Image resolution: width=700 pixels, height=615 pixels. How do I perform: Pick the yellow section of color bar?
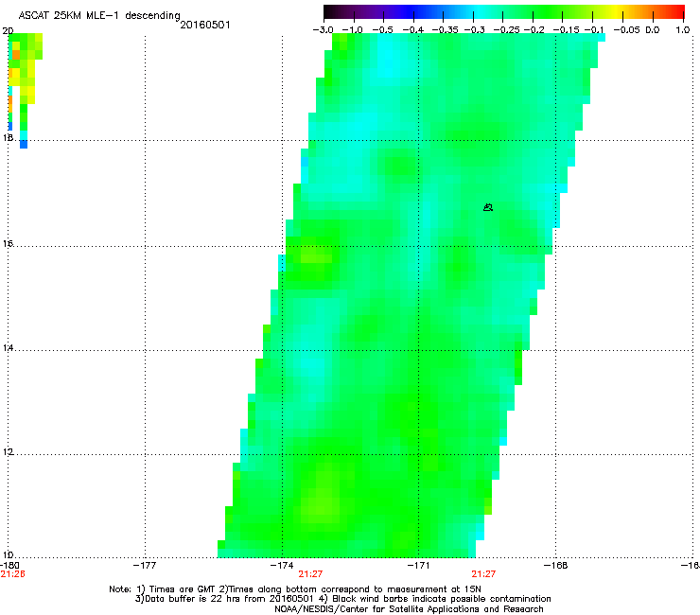pos(619,12)
